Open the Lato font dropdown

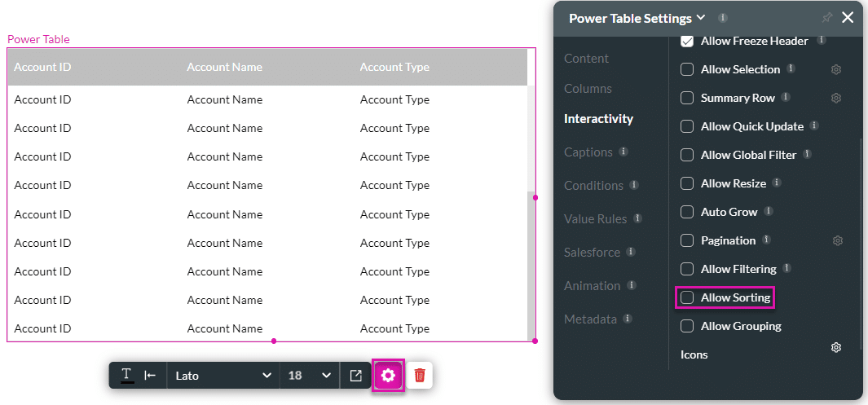[x=223, y=376]
